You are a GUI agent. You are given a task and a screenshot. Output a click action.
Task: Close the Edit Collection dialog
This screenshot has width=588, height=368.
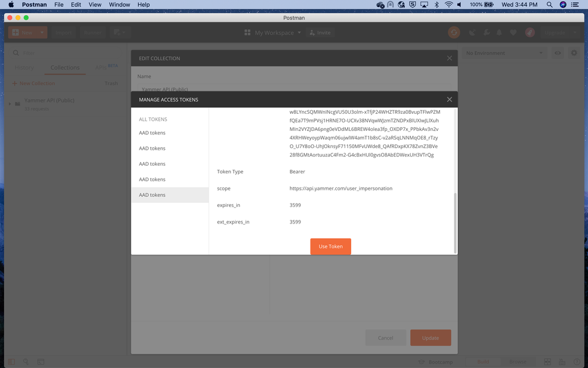[x=450, y=58]
